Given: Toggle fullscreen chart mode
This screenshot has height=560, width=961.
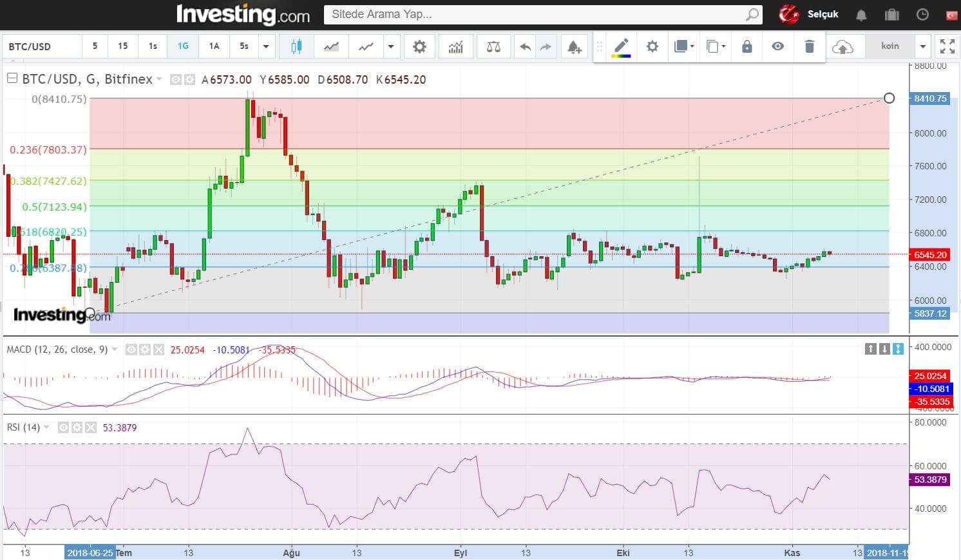Looking at the screenshot, I should pyautogui.click(x=947, y=46).
